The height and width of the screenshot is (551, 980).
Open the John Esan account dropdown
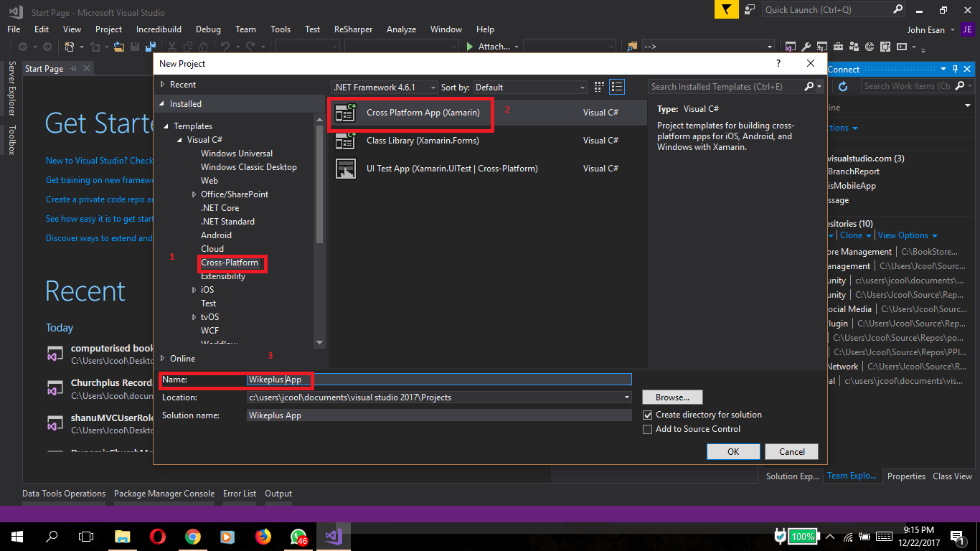953,30
